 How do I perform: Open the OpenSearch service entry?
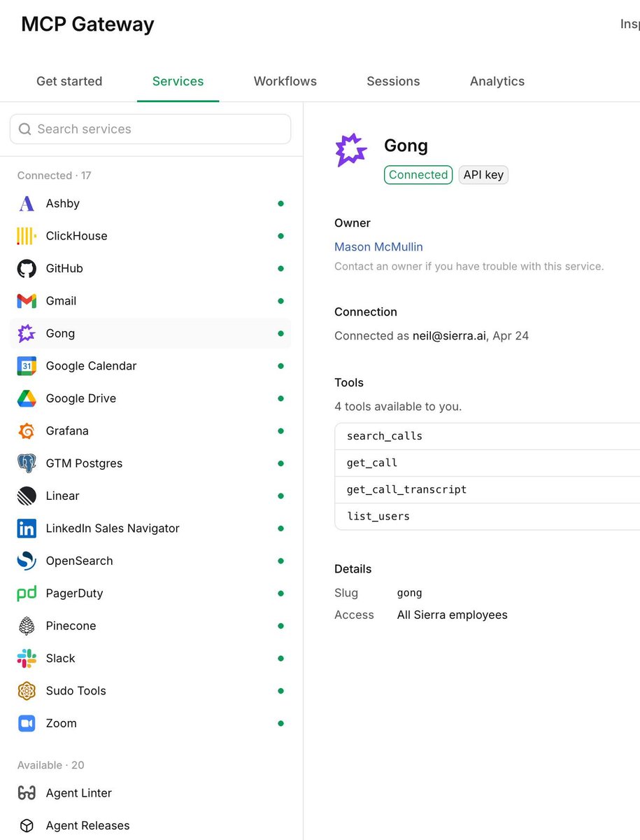coord(150,561)
